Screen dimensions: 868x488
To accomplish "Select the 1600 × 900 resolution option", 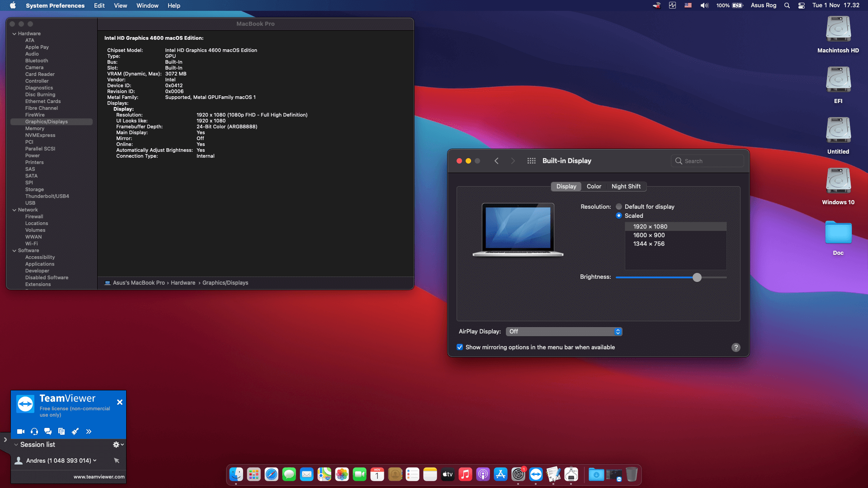I will tap(649, 235).
